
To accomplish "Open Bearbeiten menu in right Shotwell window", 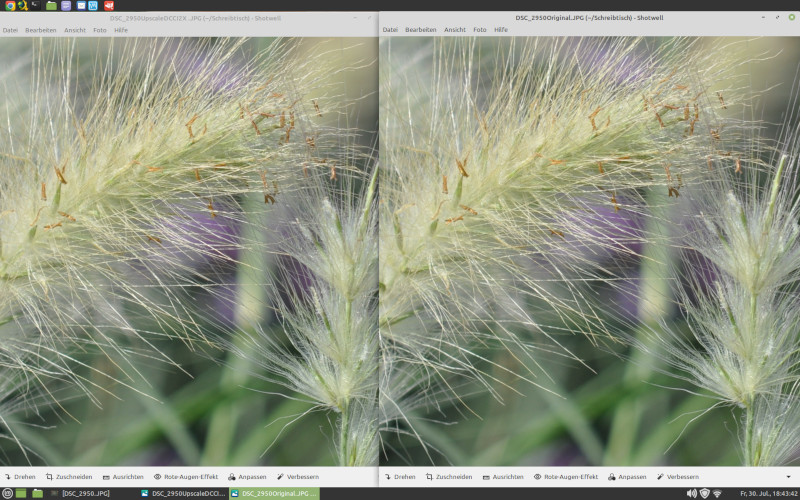I will 421,30.
